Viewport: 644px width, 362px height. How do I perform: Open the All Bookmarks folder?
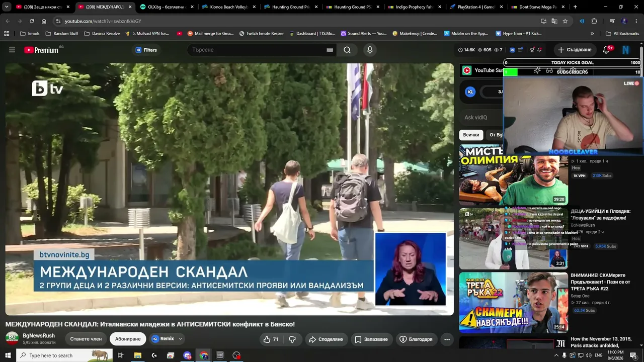[622, 34]
